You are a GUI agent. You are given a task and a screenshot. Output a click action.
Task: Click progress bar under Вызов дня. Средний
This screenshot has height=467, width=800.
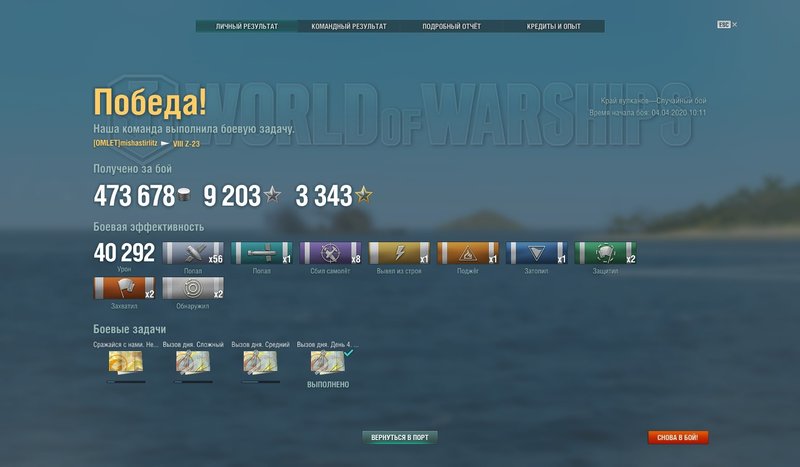click(260, 381)
